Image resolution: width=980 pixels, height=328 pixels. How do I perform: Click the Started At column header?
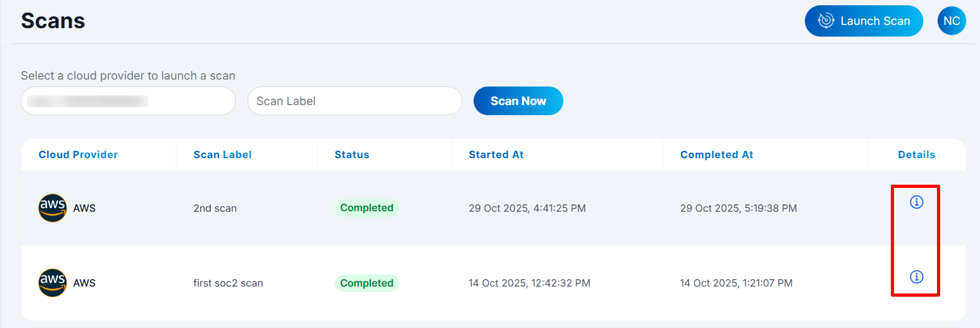(496, 155)
